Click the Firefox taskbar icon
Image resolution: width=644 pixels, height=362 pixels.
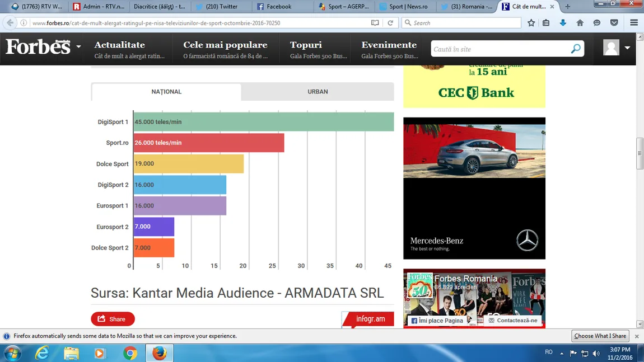click(x=160, y=353)
